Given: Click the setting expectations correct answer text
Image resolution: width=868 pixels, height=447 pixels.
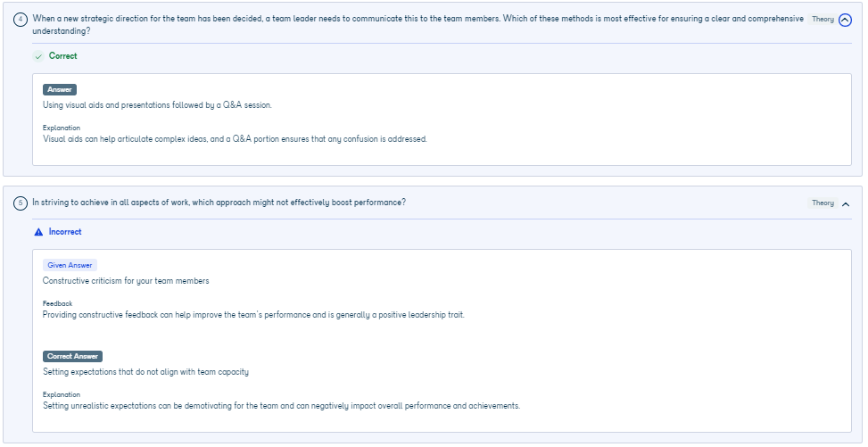Looking at the screenshot, I should pyautogui.click(x=146, y=372).
